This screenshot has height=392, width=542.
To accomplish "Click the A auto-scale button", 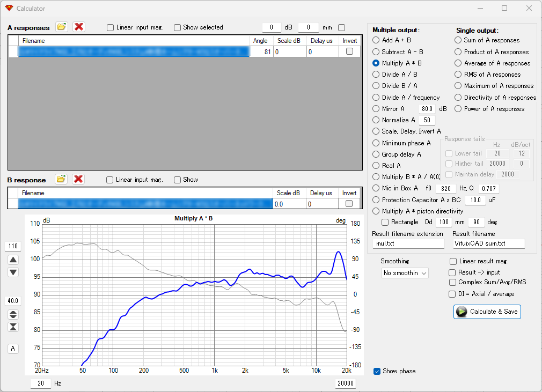I will tap(13, 349).
